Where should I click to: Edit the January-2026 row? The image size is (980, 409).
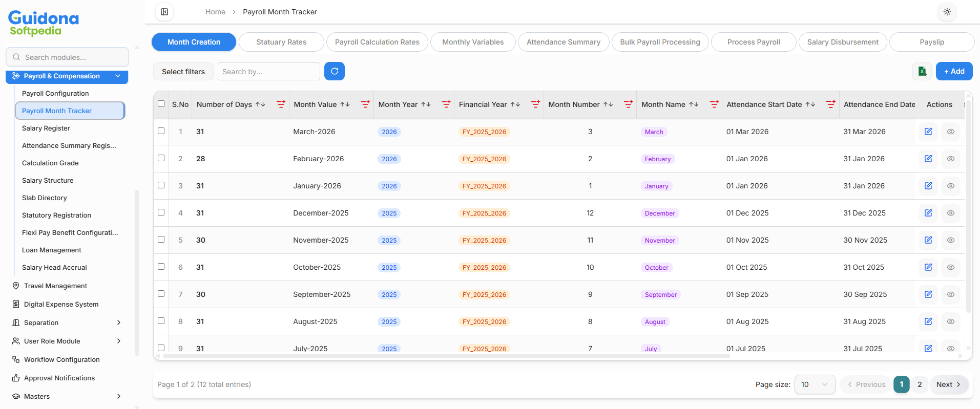(x=928, y=186)
